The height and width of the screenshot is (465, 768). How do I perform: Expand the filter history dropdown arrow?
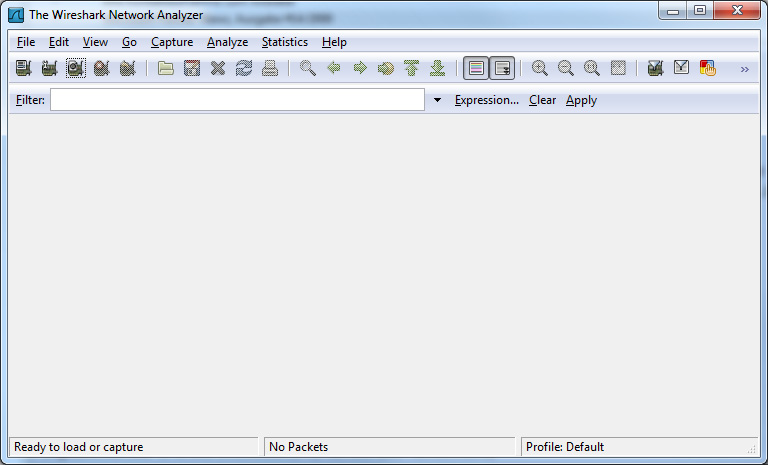[x=437, y=100]
